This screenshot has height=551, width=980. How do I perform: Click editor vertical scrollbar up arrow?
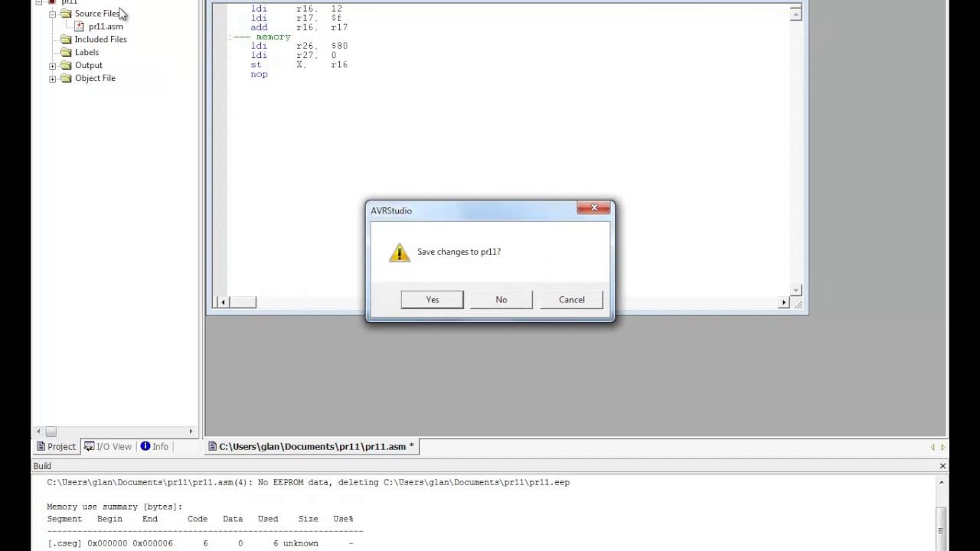796,14
